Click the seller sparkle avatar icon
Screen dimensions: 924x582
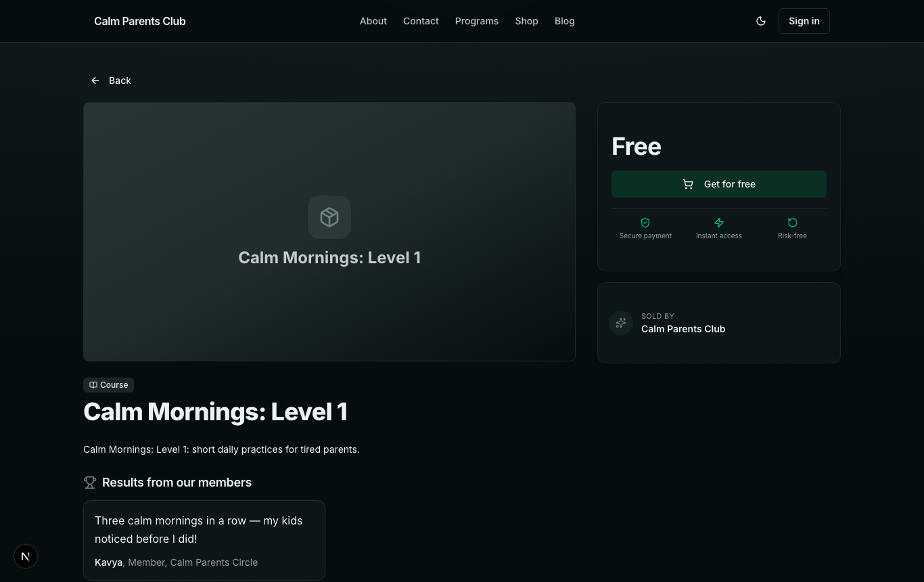point(621,323)
